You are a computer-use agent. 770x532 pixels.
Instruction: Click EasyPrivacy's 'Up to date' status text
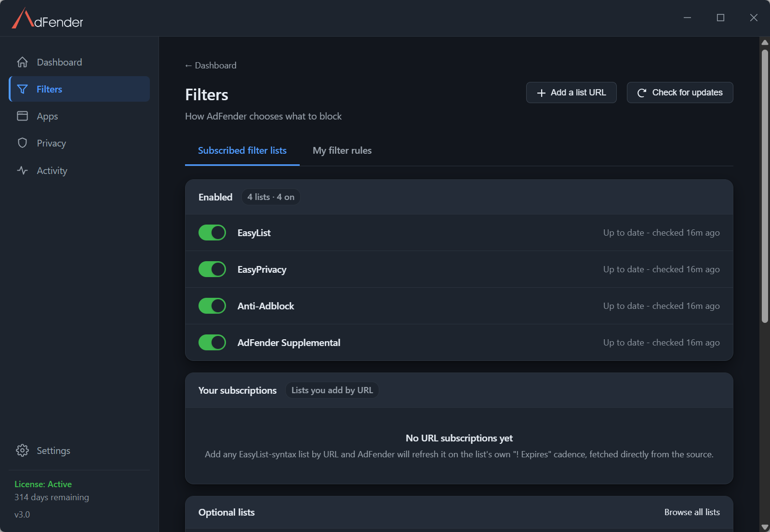click(662, 269)
